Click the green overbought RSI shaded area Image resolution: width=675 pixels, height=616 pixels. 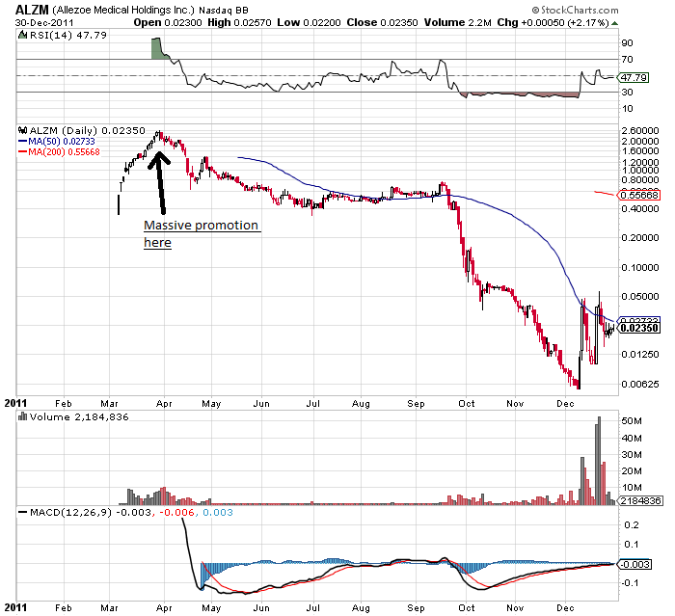[160, 48]
